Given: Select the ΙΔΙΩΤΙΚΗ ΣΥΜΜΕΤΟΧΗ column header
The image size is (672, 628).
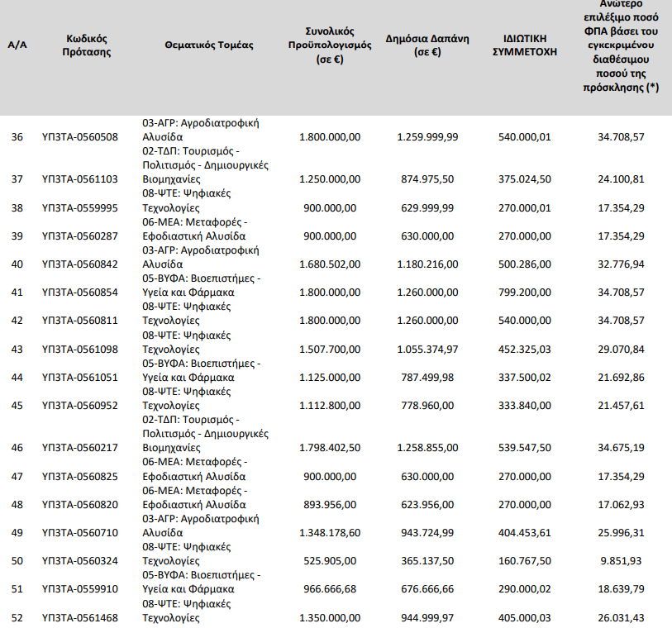Looking at the screenshot, I should tap(525, 45).
